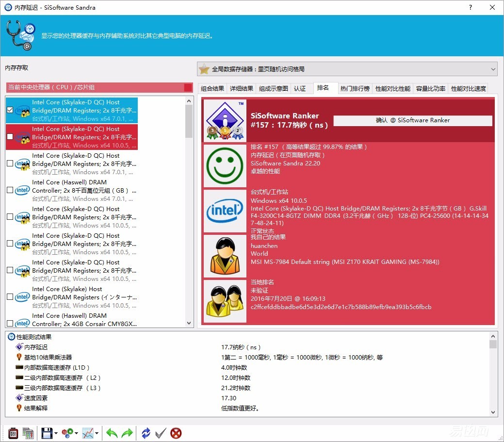Viewport: 504px width, 442px height.
Task: Click the lightbulb icon beside 基地10结果乘法器
Action: click(19, 357)
